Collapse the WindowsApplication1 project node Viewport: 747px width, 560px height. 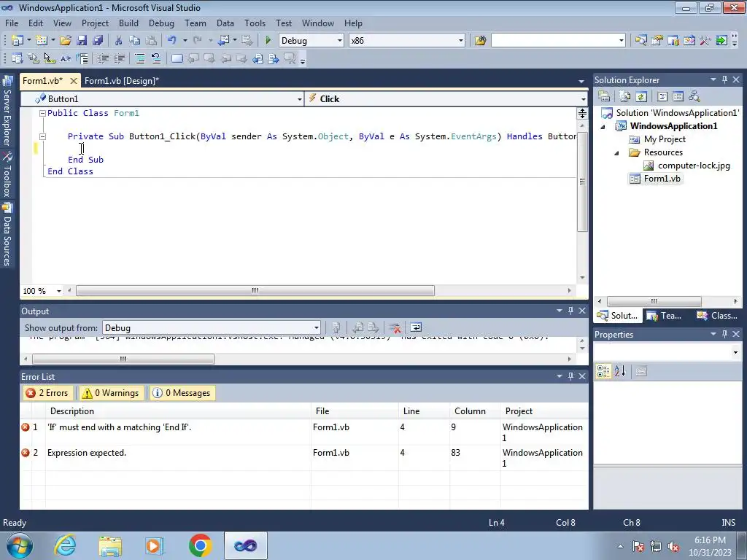[x=603, y=127]
